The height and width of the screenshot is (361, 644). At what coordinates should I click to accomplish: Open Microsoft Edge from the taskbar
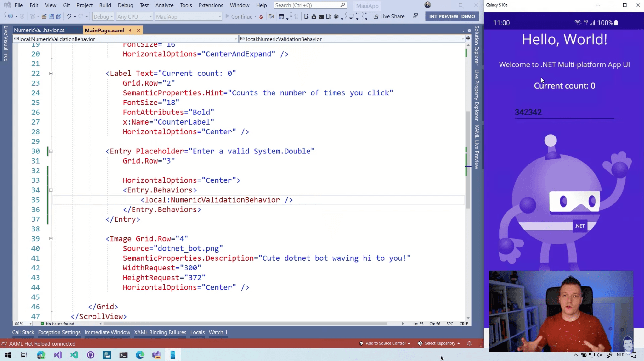click(x=140, y=355)
